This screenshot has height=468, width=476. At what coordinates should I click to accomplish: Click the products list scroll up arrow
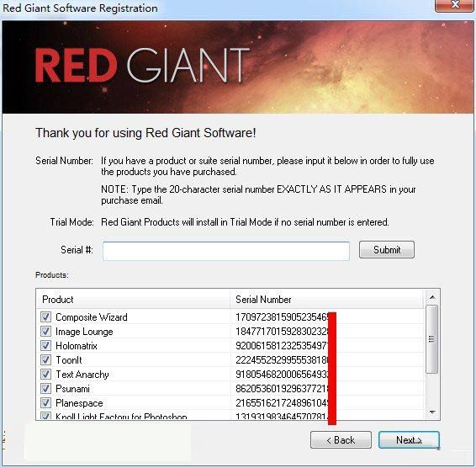pyautogui.click(x=432, y=297)
